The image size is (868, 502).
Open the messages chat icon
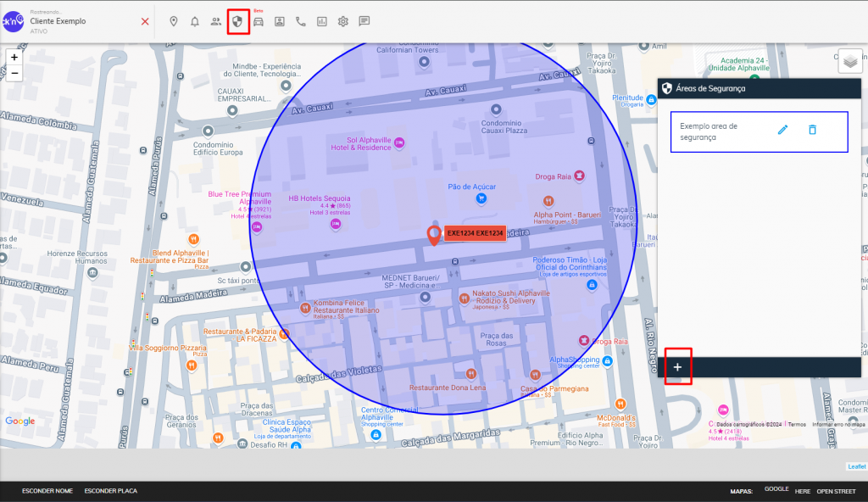(364, 21)
